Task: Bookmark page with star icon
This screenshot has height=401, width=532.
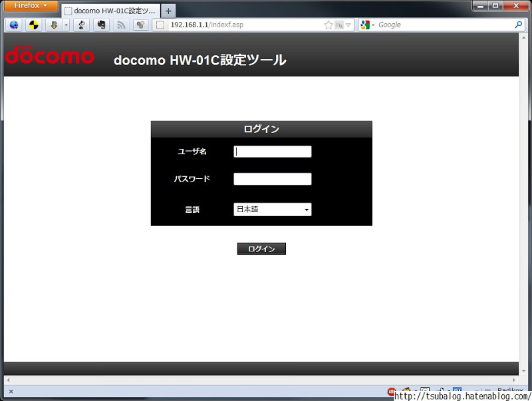Action: [x=328, y=25]
